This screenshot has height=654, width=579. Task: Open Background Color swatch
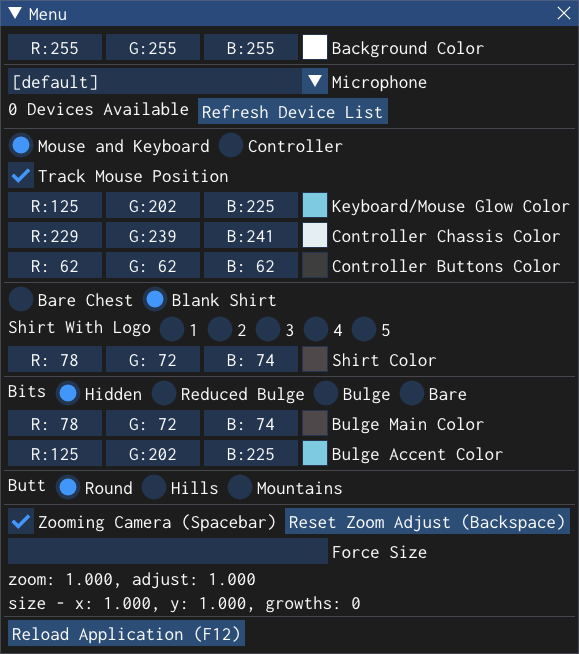click(315, 48)
